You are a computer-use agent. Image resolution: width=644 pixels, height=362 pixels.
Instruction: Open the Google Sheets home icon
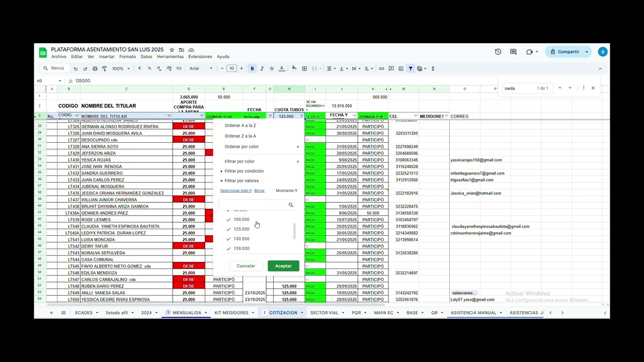click(43, 52)
